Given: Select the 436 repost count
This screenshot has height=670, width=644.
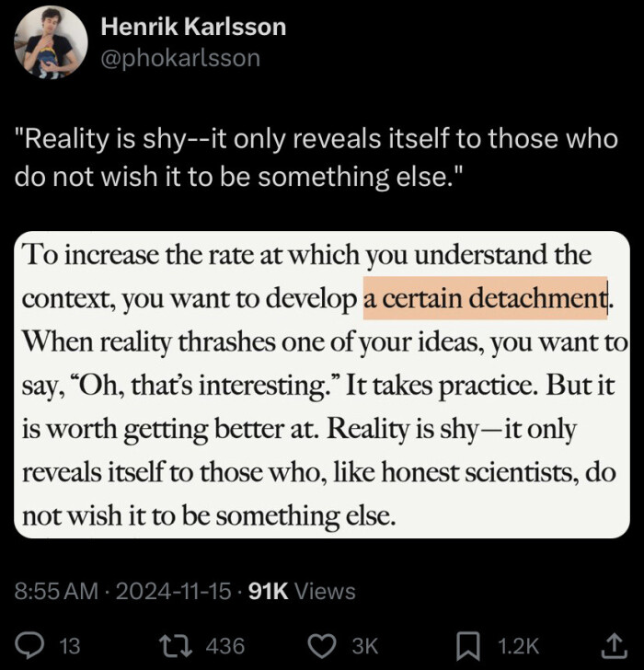Looking at the screenshot, I should point(224,646).
